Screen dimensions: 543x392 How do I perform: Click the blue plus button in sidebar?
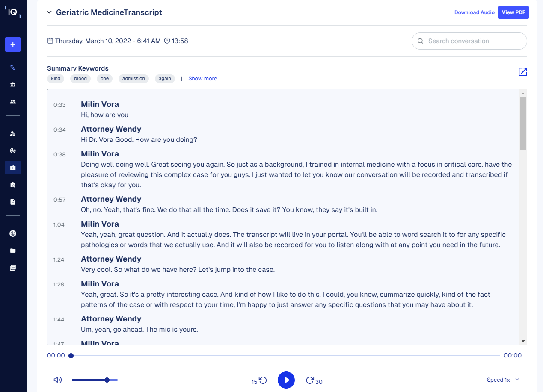(x=13, y=44)
